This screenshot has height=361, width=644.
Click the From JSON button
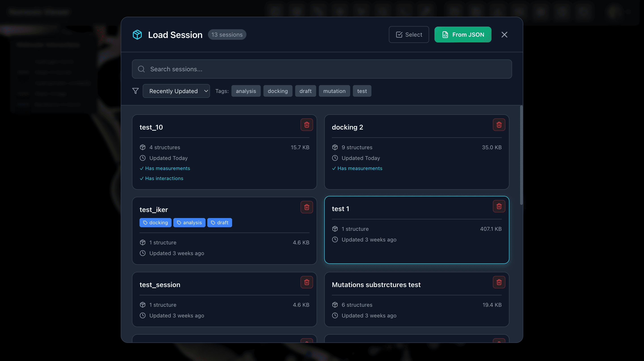[463, 34]
